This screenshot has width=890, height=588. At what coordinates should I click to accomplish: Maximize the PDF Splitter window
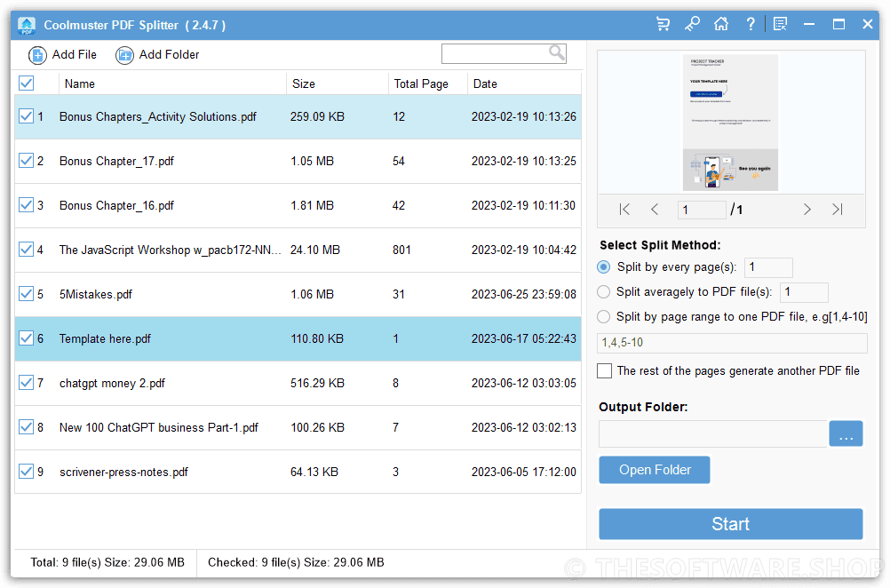point(838,24)
